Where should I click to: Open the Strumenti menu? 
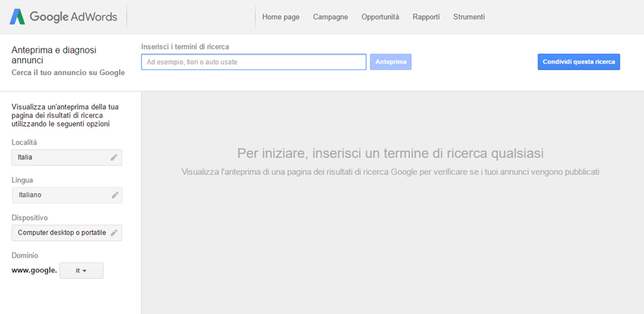[x=469, y=17]
